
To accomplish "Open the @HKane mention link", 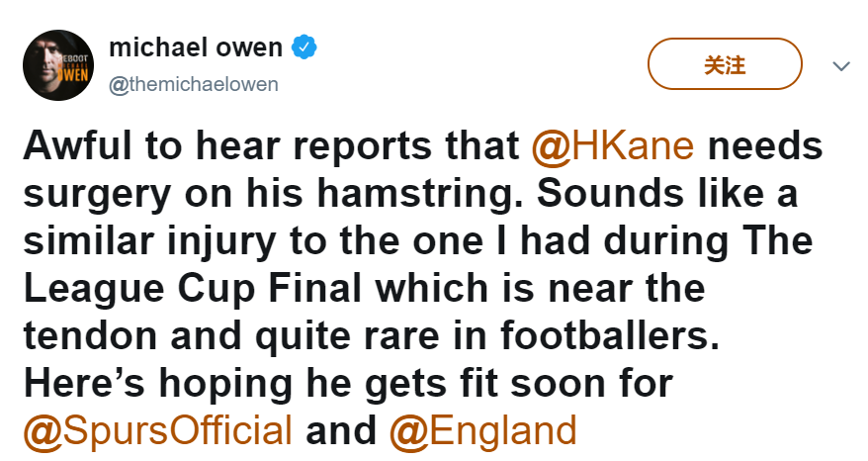I will [612, 145].
